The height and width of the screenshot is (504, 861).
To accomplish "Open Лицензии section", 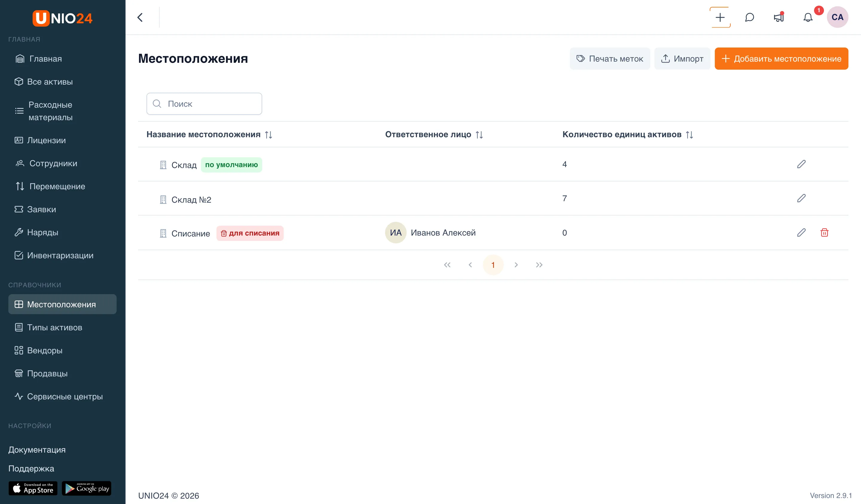I will click(62, 140).
